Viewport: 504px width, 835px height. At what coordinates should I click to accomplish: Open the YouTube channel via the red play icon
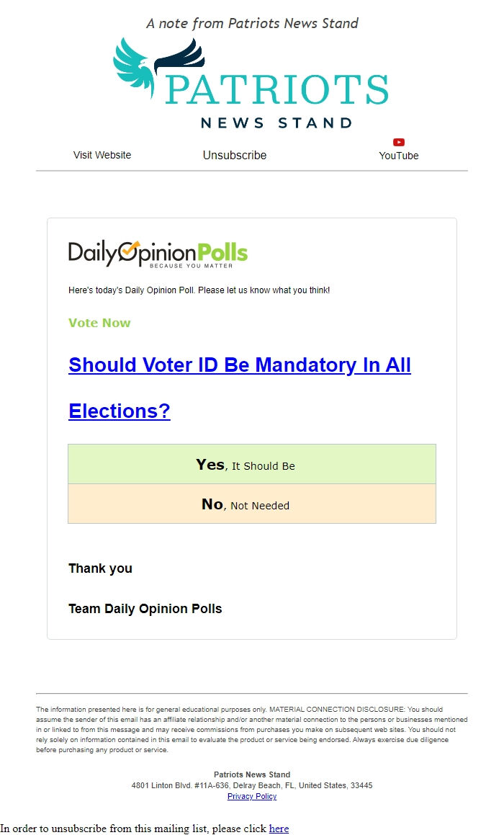point(399,142)
